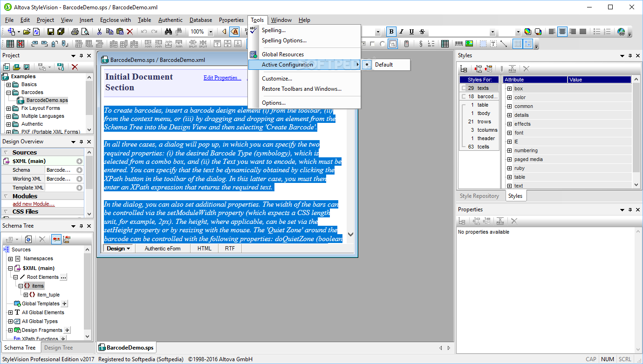
Task: Click the Insert Text Box icon
Action: pos(493,44)
